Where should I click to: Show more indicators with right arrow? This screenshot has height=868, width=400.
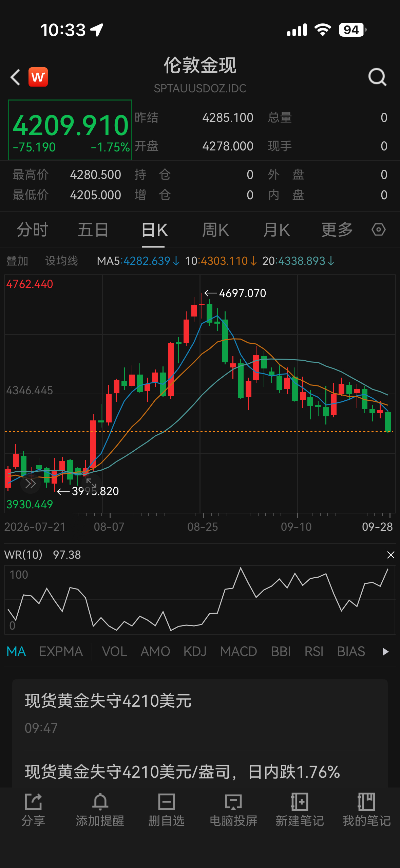(x=385, y=651)
